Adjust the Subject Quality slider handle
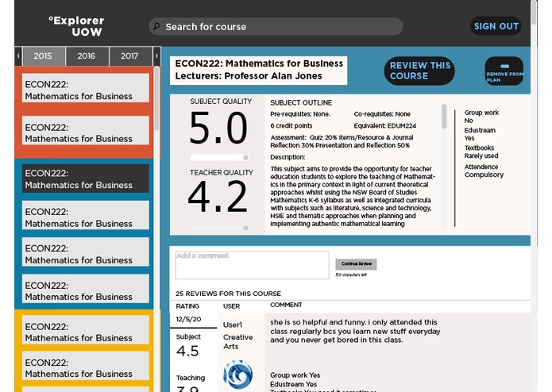The image size is (552, 392). pos(245,157)
